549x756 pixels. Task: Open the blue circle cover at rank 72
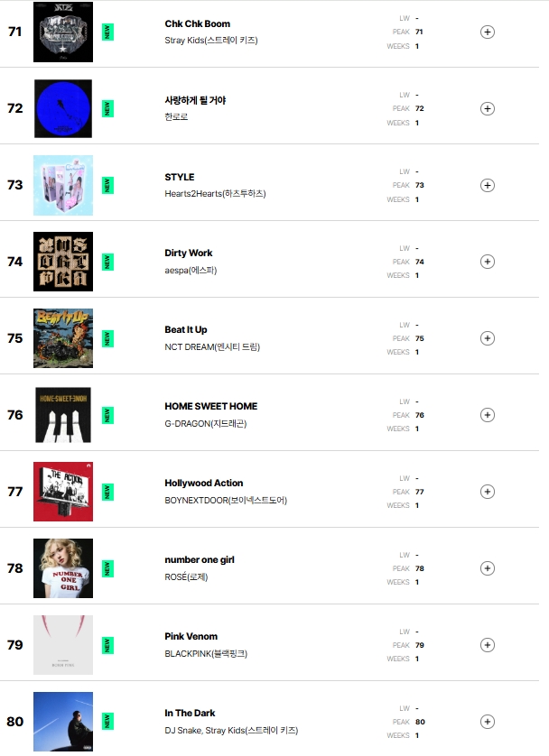pos(63,108)
